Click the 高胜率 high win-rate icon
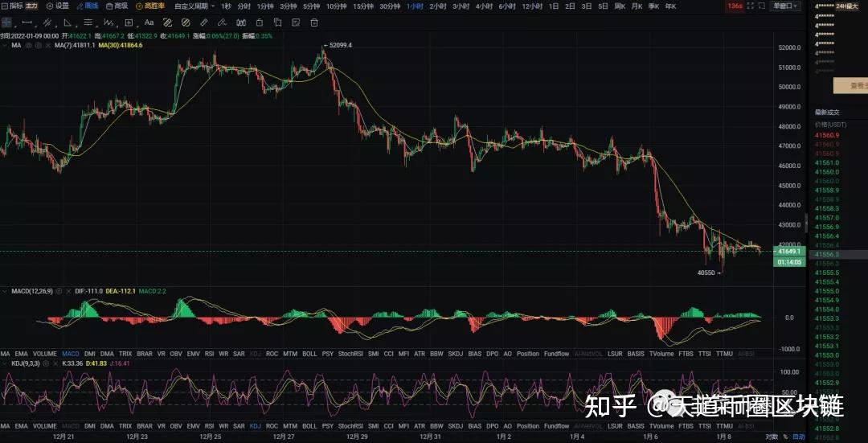 [x=150, y=6]
